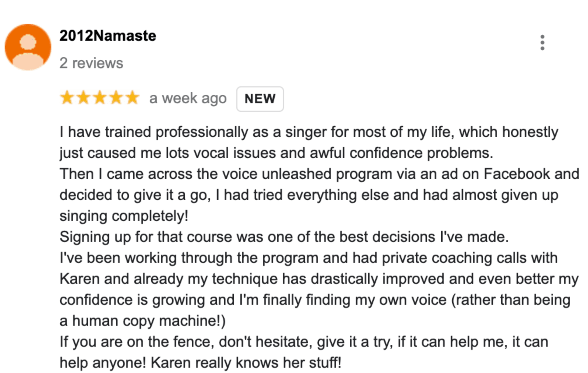
Task: Open the three-dot more options menu
Action: pyautogui.click(x=542, y=43)
